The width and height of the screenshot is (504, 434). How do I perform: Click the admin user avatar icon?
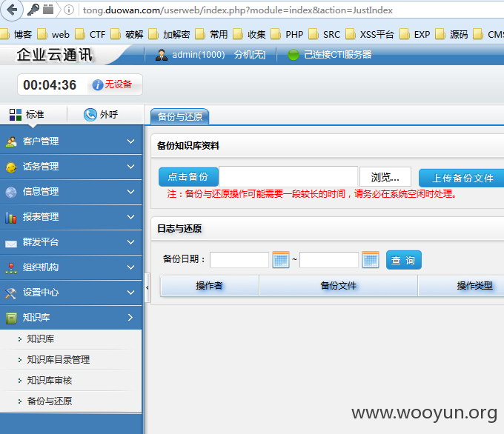162,55
